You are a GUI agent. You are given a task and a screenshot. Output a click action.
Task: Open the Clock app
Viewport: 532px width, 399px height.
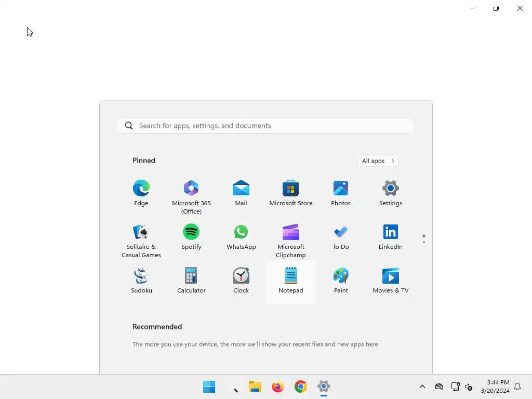click(241, 280)
